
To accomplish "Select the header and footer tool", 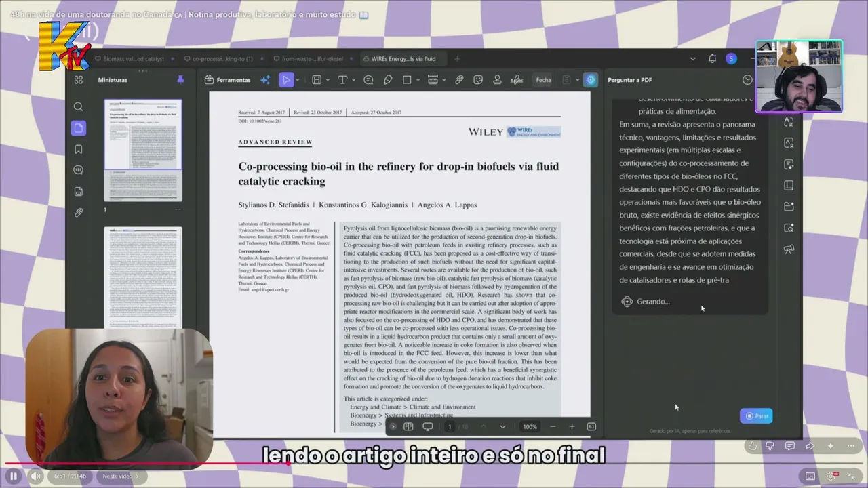I will (433, 80).
